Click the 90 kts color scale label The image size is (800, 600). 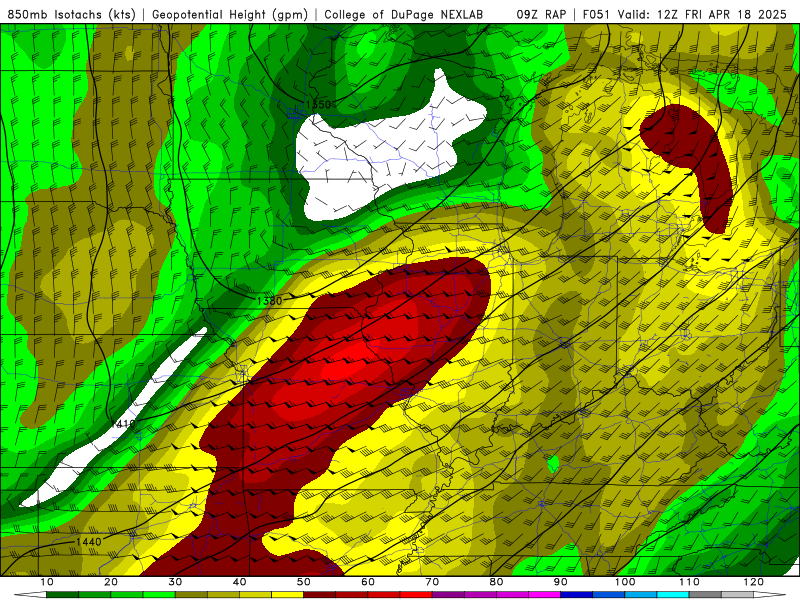click(x=561, y=582)
